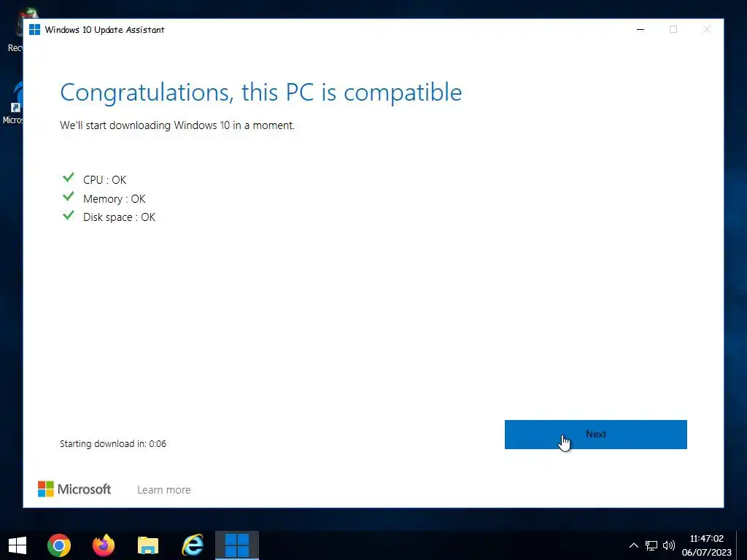Click the 'Congratulations, this PC is compatible' heading

[x=261, y=93]
